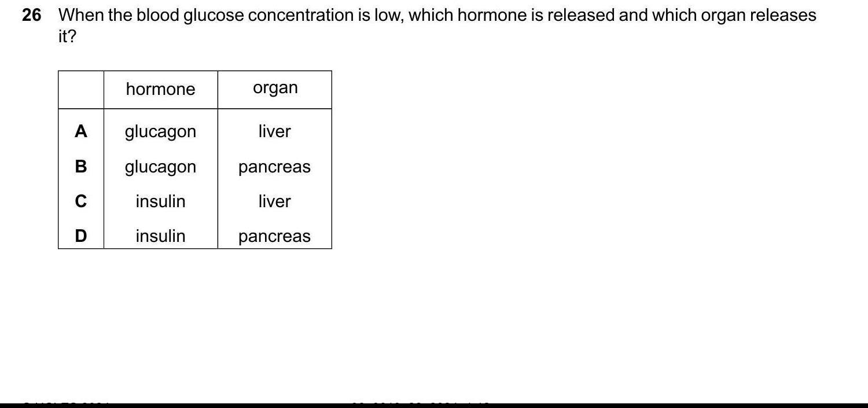
Task: Select answer option letter B
Action: [81, 167]
